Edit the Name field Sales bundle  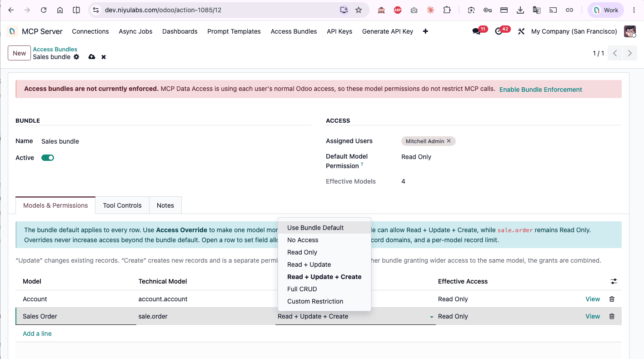[176, 141]
